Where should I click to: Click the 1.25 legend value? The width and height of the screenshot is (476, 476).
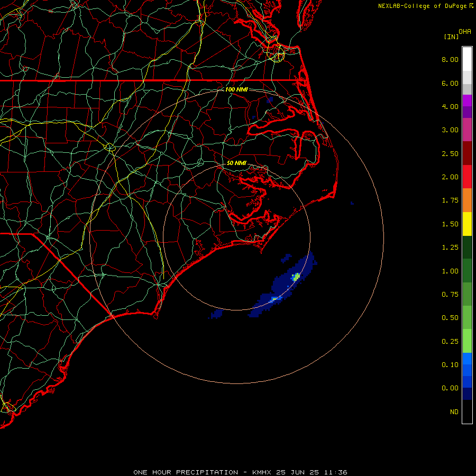coord(450,248)
